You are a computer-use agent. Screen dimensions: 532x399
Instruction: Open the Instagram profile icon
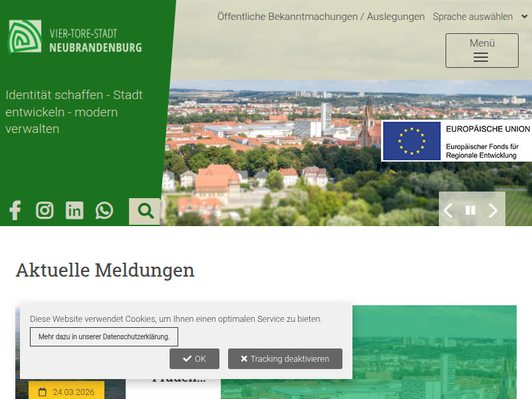(x=45, y=211)
